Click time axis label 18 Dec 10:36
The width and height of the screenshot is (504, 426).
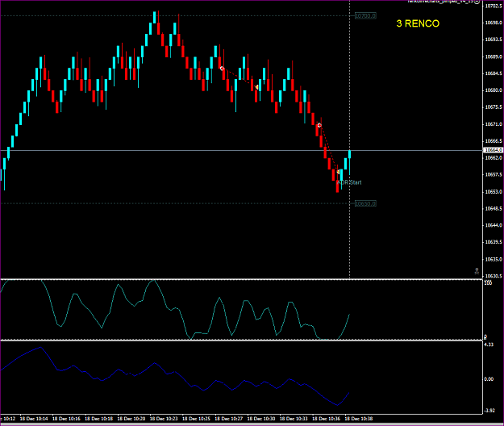(x=326, y=419)
